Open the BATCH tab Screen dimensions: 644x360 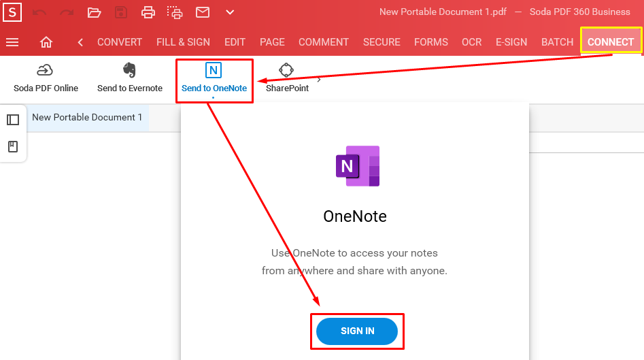click(558, 42)
